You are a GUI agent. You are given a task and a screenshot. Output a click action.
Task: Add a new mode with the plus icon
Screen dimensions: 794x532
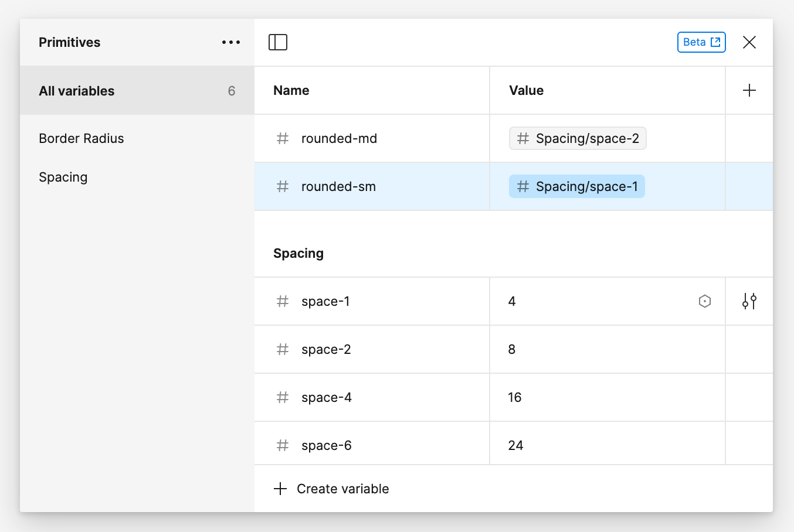point(749,90)
